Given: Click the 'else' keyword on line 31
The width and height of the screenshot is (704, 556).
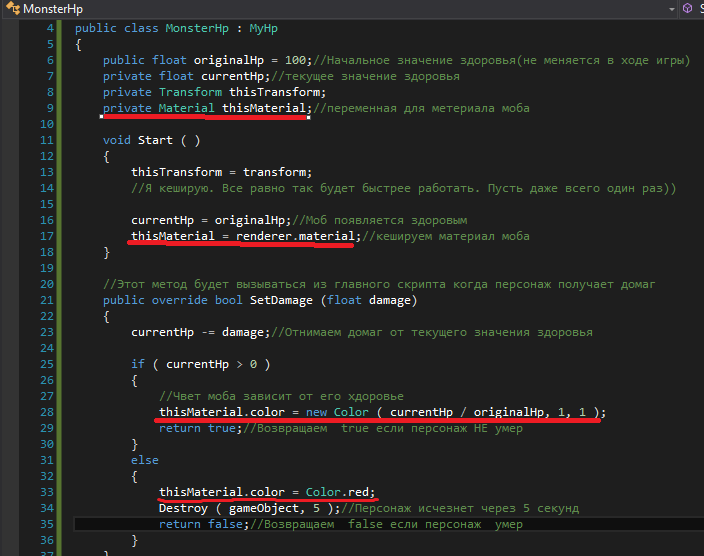Looking at the screenshot, I should pos(145,460).
